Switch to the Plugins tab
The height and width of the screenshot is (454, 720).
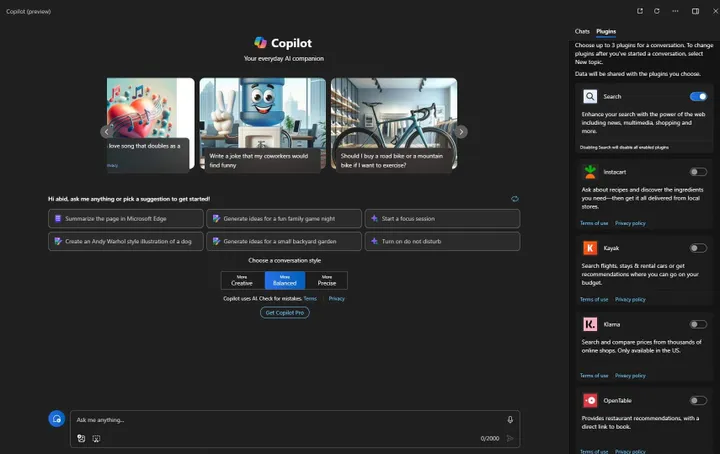[x=606, y=31]
